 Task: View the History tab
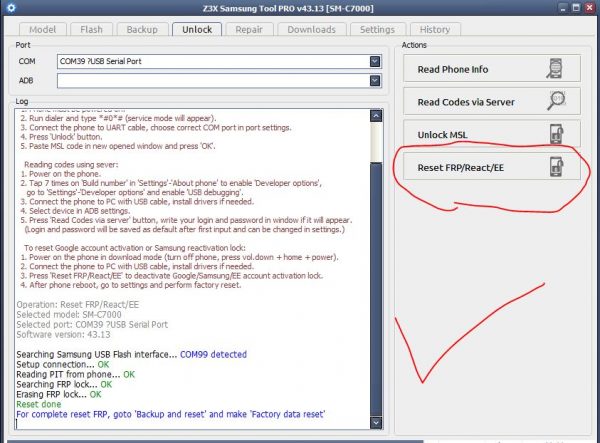point(435,29)
